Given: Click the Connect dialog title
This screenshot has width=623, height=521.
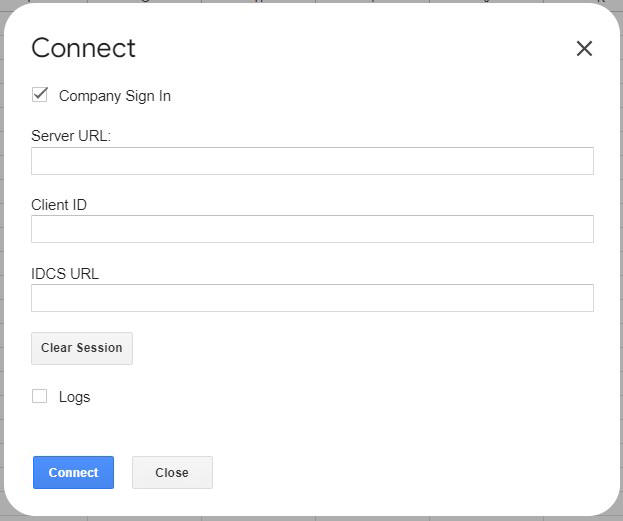Looking at the screenshot, I should click(83, 48).
